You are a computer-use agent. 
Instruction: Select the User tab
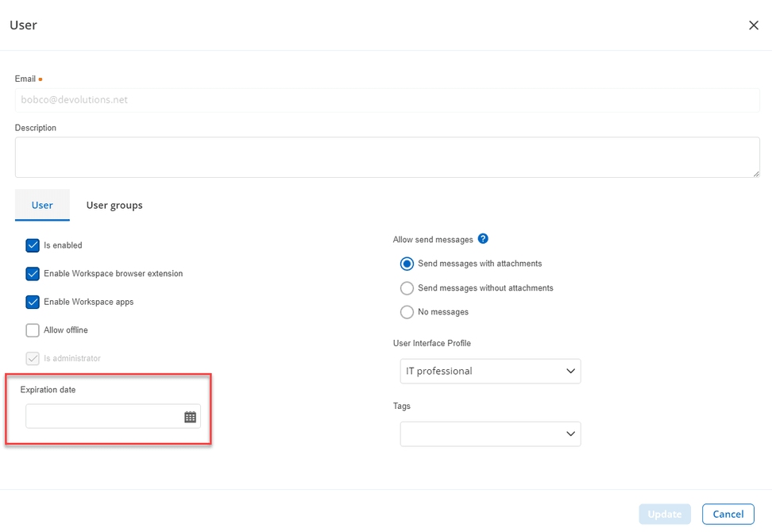tap(42, 205)
